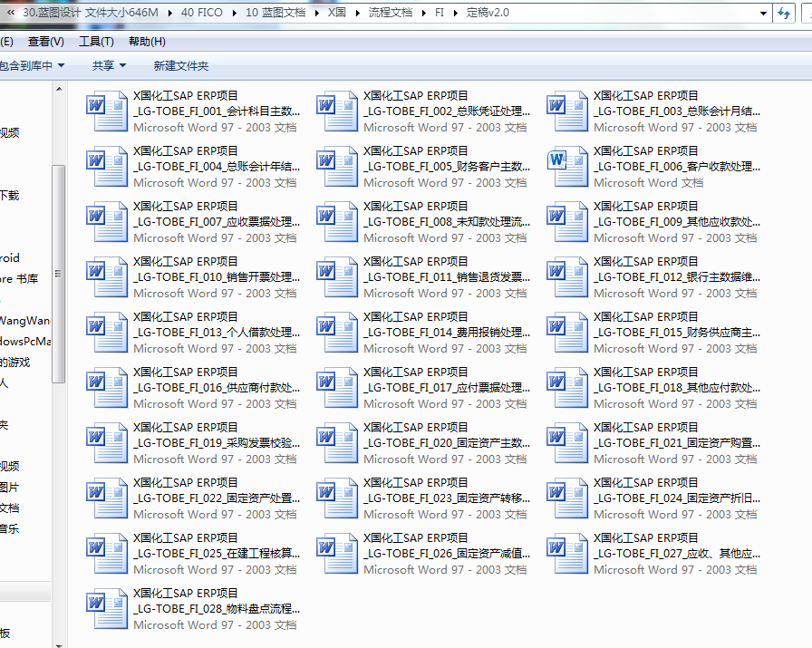The height and width of the screenshot is (648, 812).
Task: Open the 工具(T) menu
Action: click(96, 42)
